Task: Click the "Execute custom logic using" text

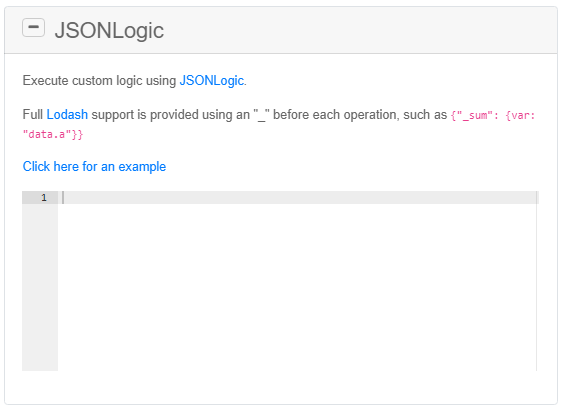Action: click(x=99, y=80)
